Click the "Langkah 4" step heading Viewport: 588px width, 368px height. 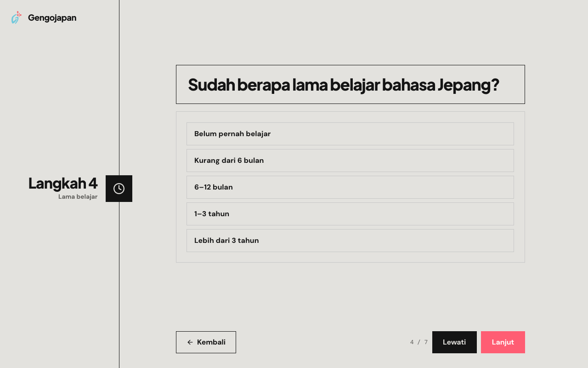(x=63, y=183)
